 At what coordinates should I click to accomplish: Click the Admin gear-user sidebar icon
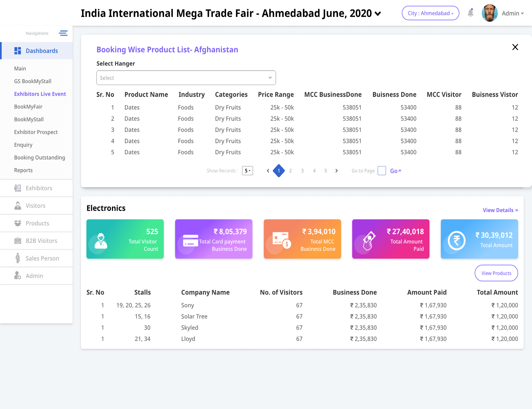[x=18, y=276]
